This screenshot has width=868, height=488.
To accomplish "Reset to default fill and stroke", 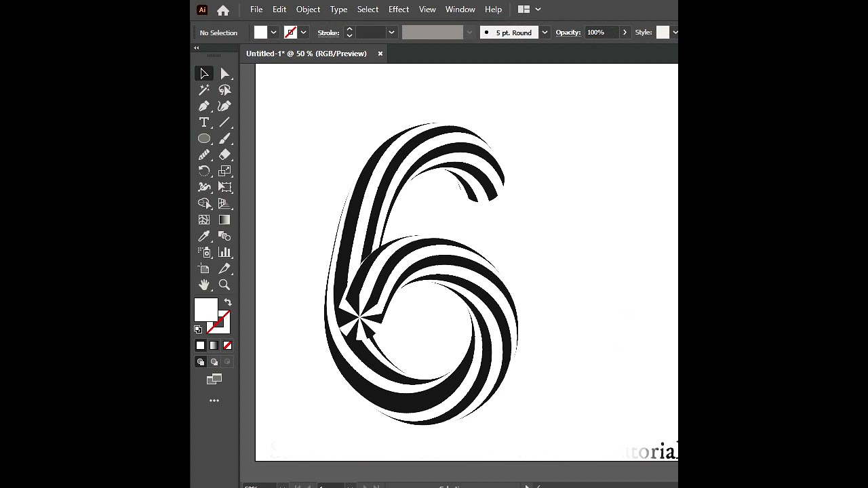I will tap(198, 329).
